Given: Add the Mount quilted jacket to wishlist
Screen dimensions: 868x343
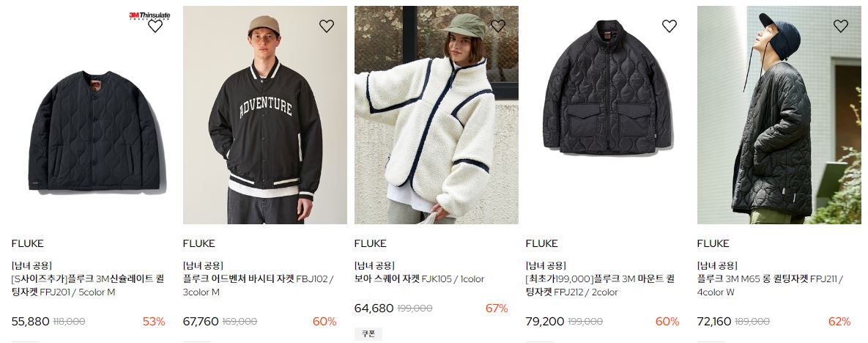Looking at the screenshot, I should (669, 26).
